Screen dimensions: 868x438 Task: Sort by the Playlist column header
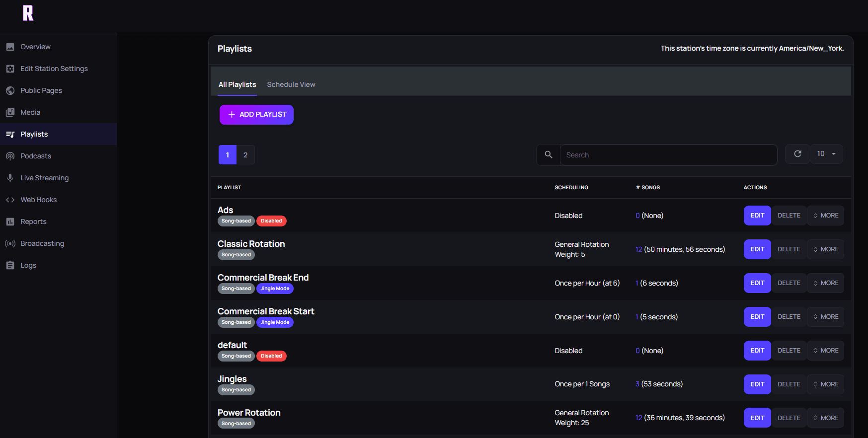pos(229,187)
